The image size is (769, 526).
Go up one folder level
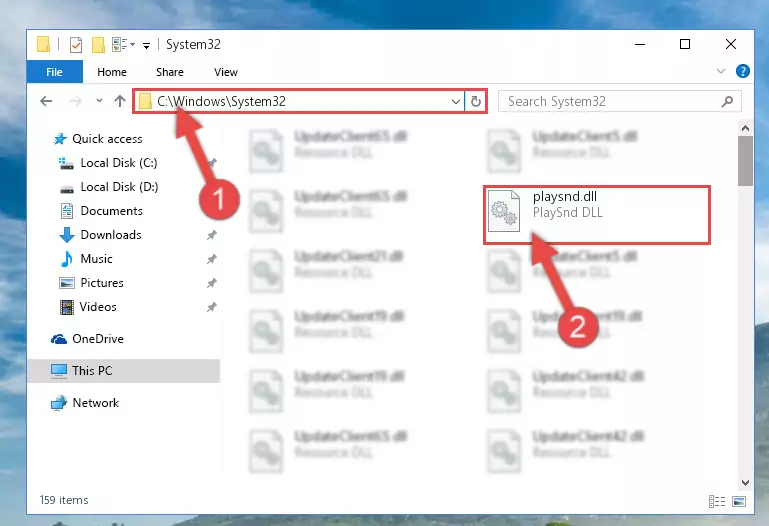pos(120,101)
